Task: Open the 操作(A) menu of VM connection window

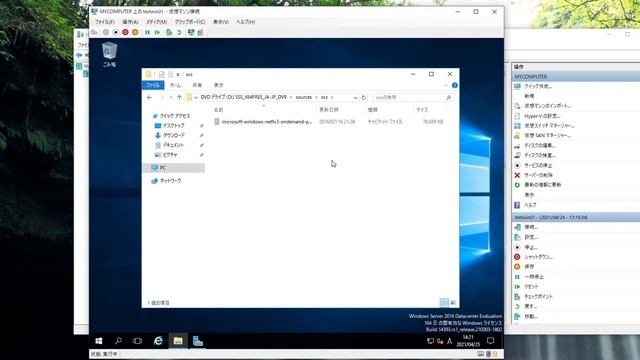Action: [x=131, y=22]
